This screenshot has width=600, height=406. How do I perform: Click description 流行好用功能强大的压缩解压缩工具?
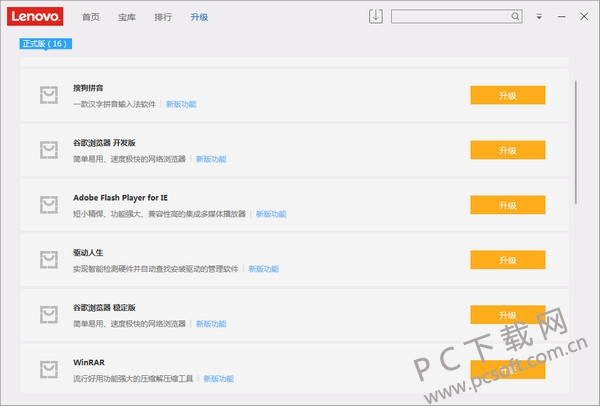pos(133,379)
